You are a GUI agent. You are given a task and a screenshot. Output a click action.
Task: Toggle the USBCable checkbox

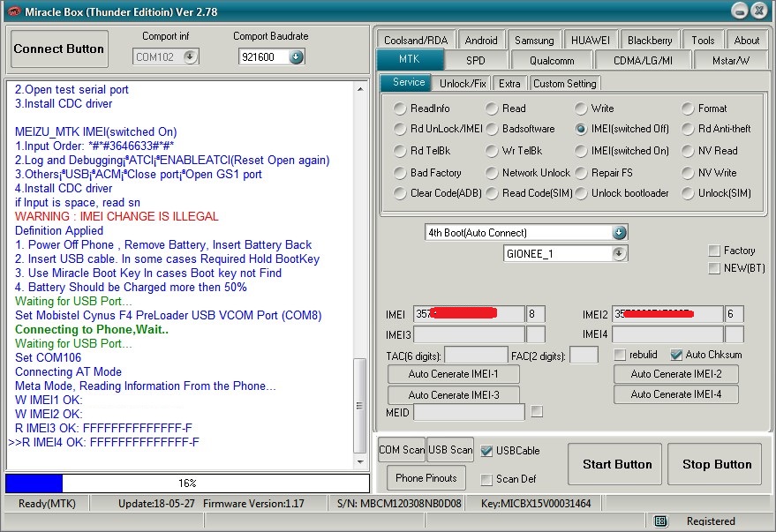coord(486,451)
